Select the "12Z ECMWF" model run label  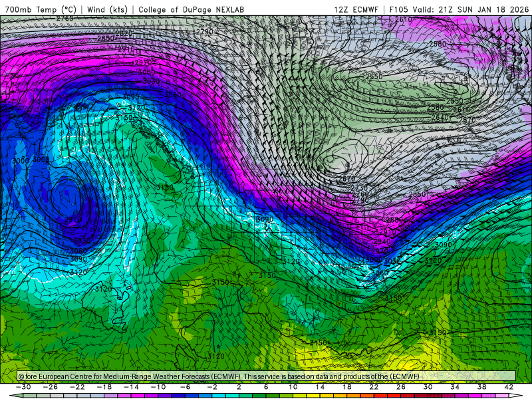click(356, 9)
